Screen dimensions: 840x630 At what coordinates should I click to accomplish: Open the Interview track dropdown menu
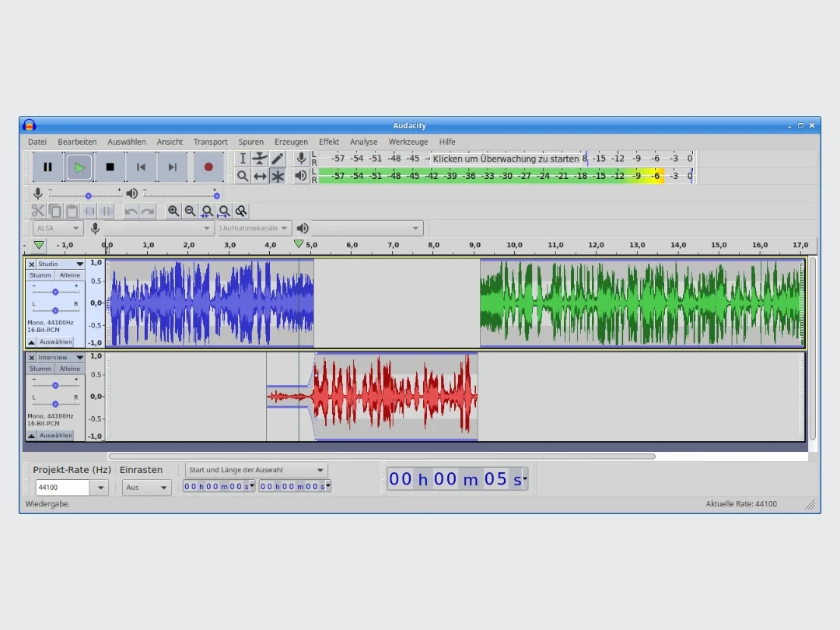[80, 357]
